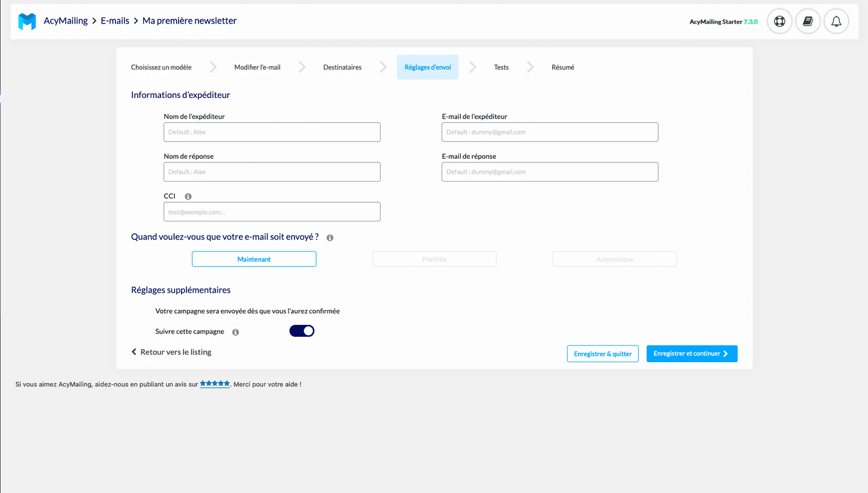Disable the Suivre cette campagne toggle
This screenshot has height=493, width=868.
click(301, 331)
